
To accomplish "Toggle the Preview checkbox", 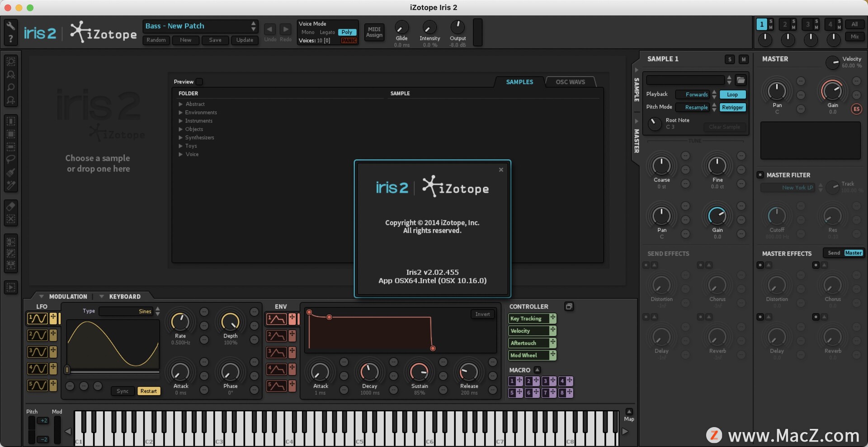I will pyautogui.click(x=199, y=82).
